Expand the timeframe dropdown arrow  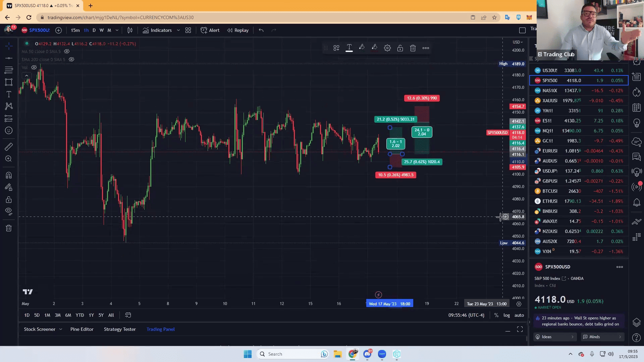coord(117,30)
